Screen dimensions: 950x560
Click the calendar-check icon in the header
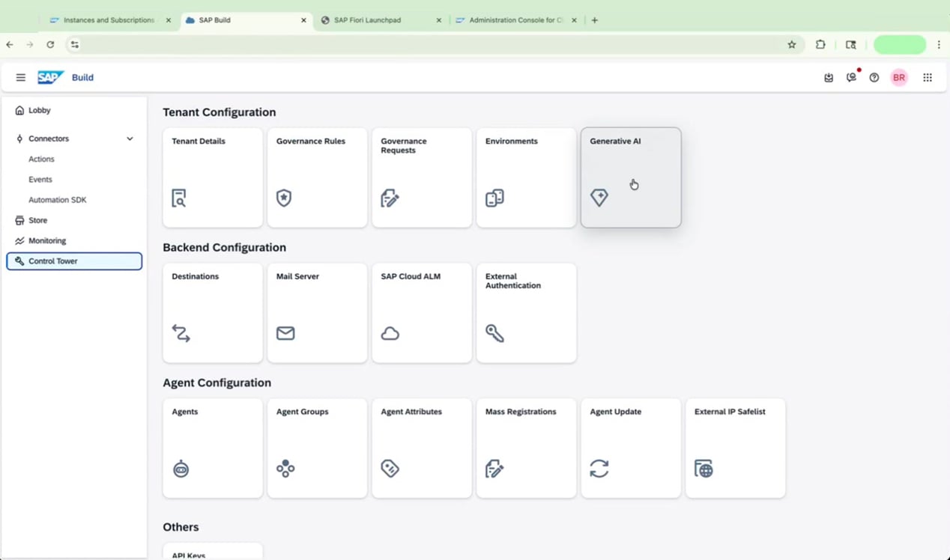829,77
